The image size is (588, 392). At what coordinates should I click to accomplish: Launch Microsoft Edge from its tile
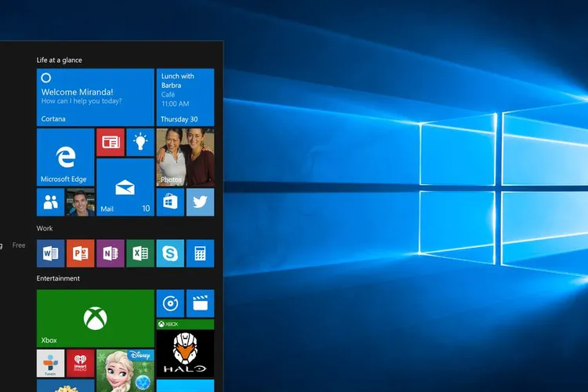click(x=65, y=158)
